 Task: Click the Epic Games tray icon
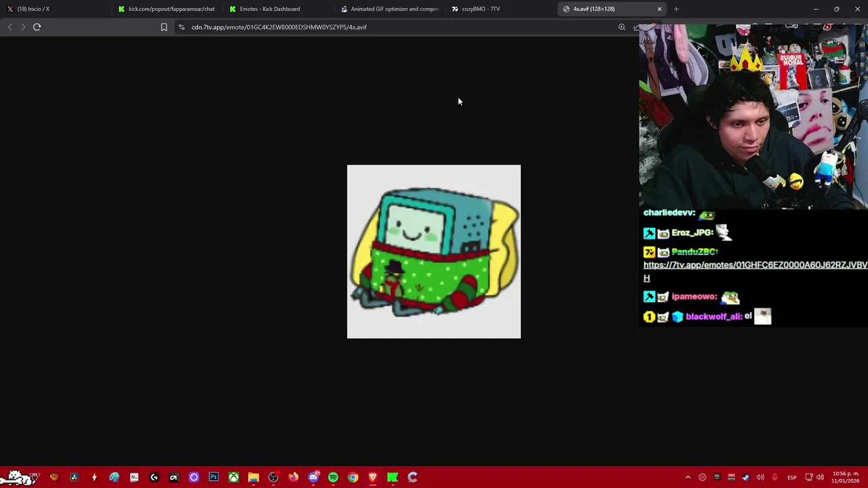(717, 477)
